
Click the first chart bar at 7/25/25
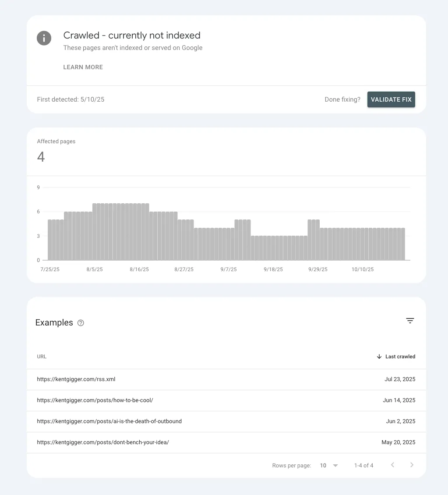click(x=50, y=240)
